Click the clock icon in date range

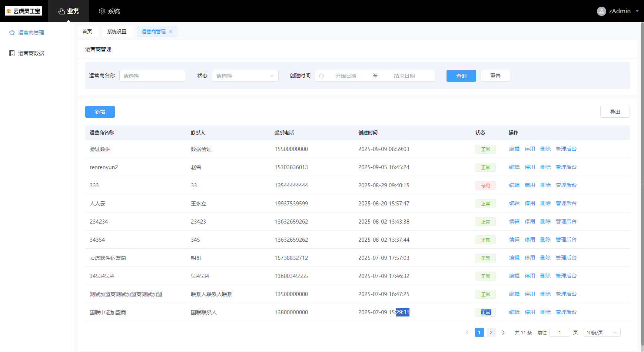pyautogui.click(x=321, y=76)
